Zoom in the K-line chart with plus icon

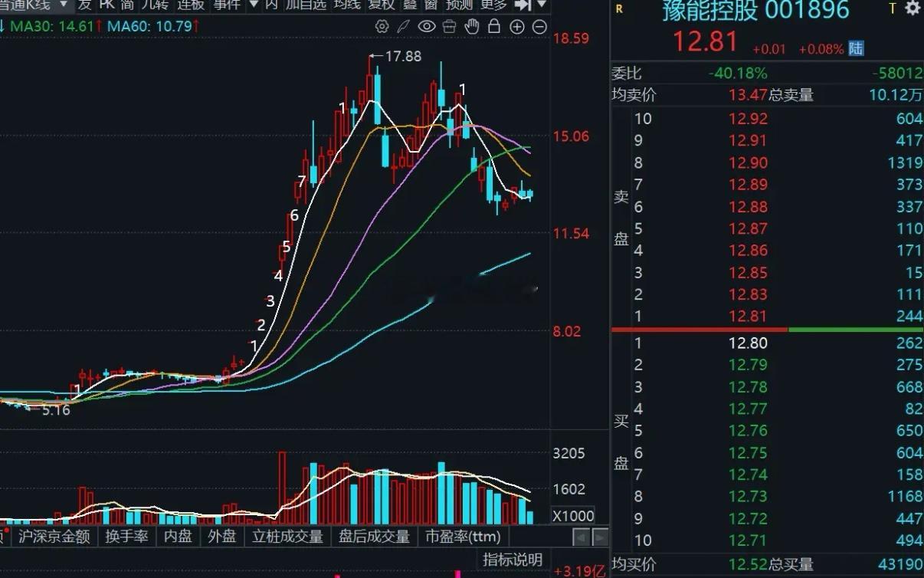[518, 25]
